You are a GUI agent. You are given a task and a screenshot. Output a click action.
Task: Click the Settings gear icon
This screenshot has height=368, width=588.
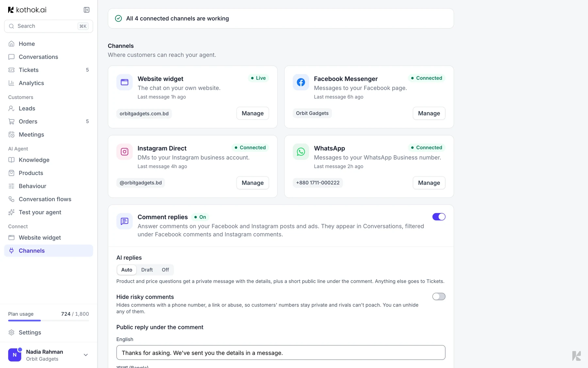11,332
